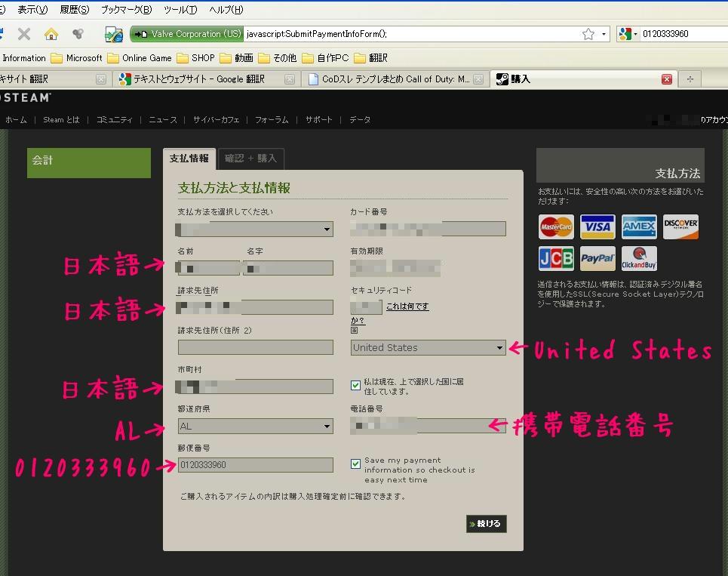Screen dimensions: 728x576
Task: Open the payment method dropdown
Action: 255,229
